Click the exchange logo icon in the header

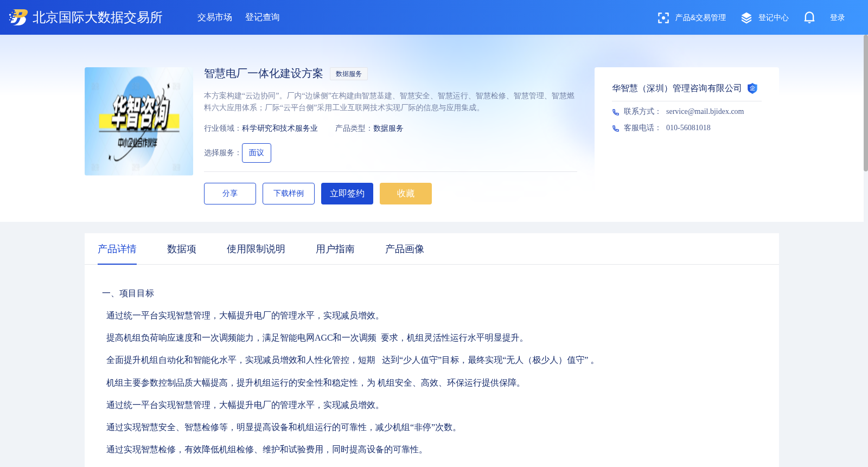(18, 17)
